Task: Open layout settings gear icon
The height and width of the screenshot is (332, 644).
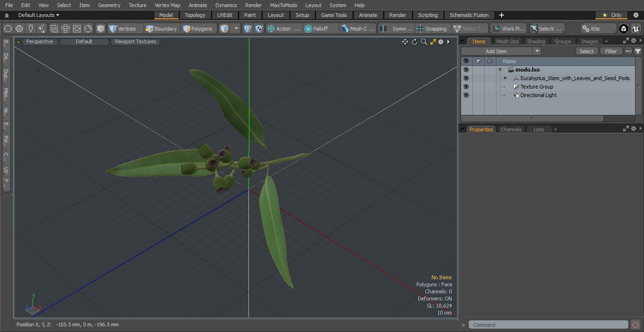Action: click(636, 15)
